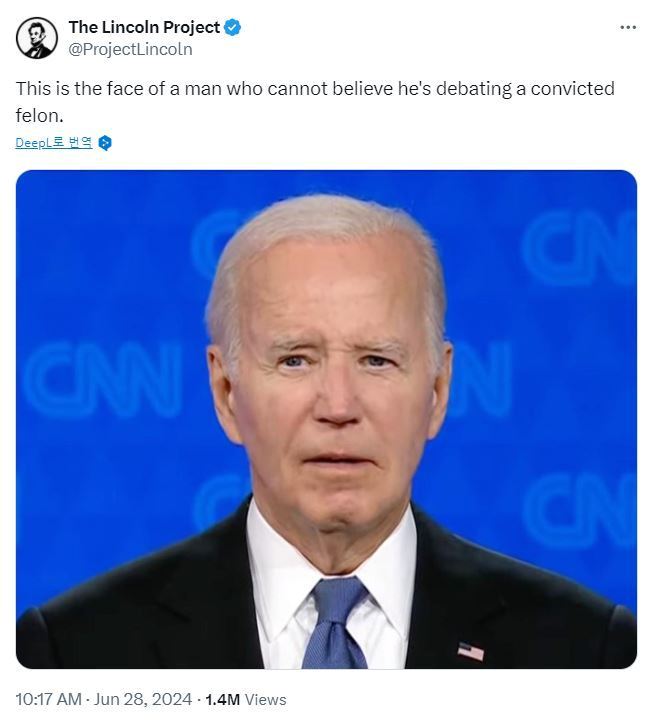Screen dimensions: 654x720
Task: Open The Lincoln Project profile avatar
Action: [37, 38]
